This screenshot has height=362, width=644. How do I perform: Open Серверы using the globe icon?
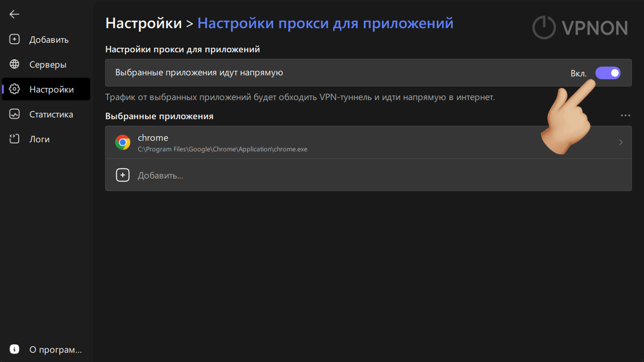pyautogui.click(x=14, y=64)
